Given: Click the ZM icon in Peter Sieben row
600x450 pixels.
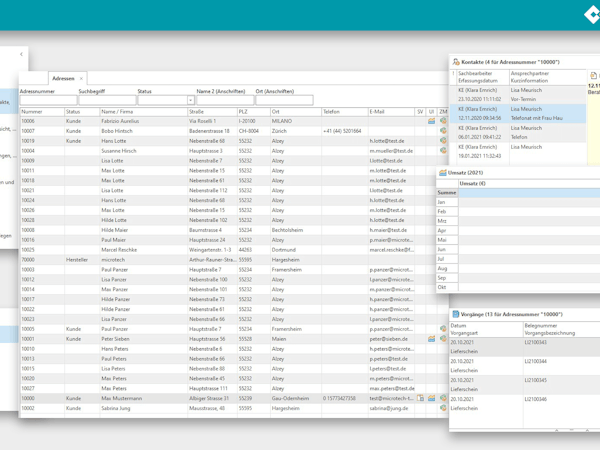Looking at the screenshot, I should coord(443,339).
